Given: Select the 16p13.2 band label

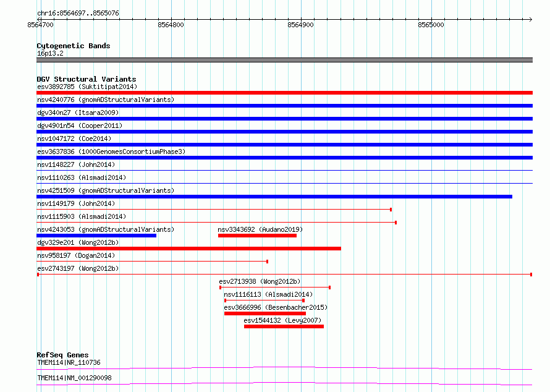Looking at the screenshot, I should click(x=50, y=53).
